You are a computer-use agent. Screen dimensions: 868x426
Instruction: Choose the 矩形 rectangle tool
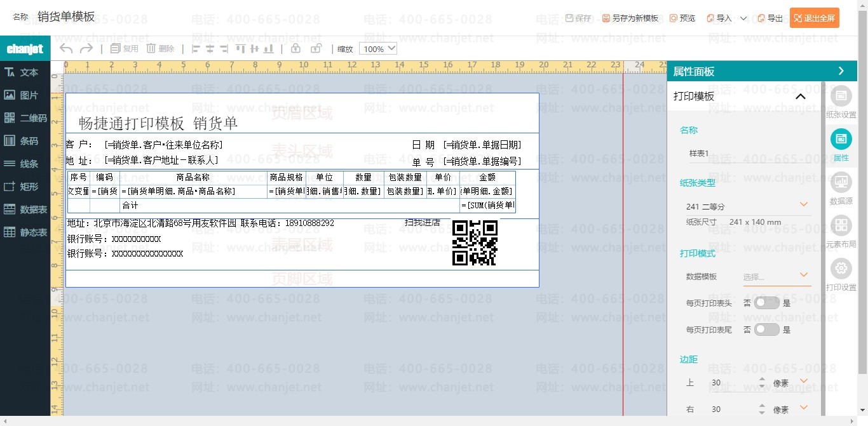tap(25, 187)
